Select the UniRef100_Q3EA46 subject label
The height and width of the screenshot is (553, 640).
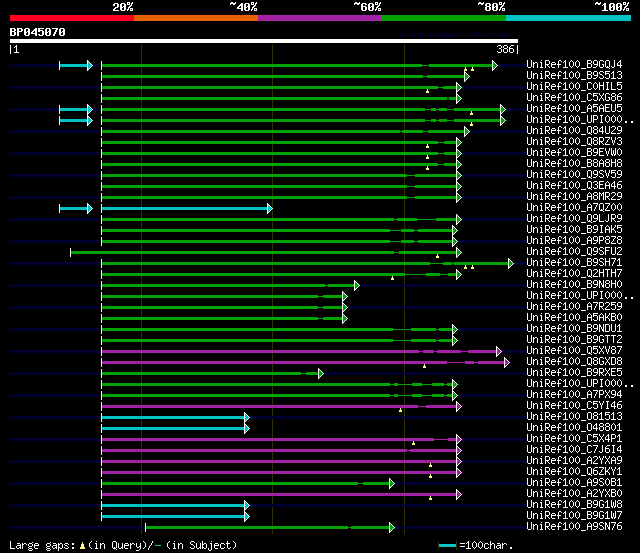tap(574, 186)
